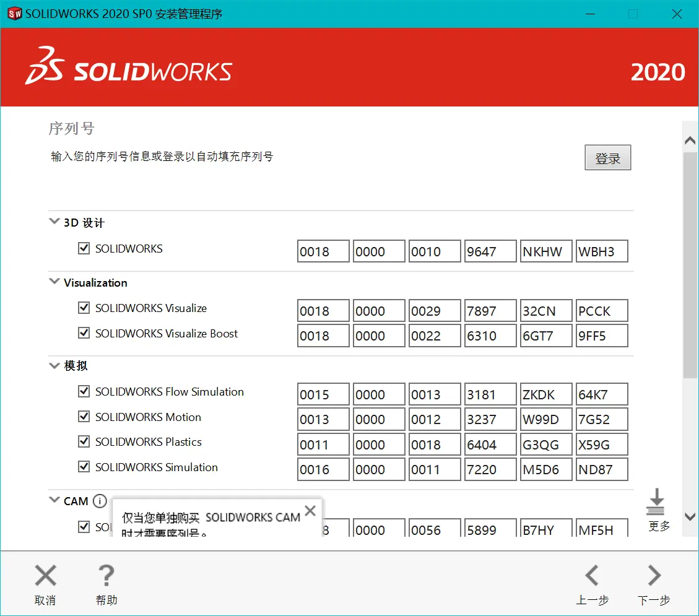Go back with 上一步 arrow

(x=591, y=575)
